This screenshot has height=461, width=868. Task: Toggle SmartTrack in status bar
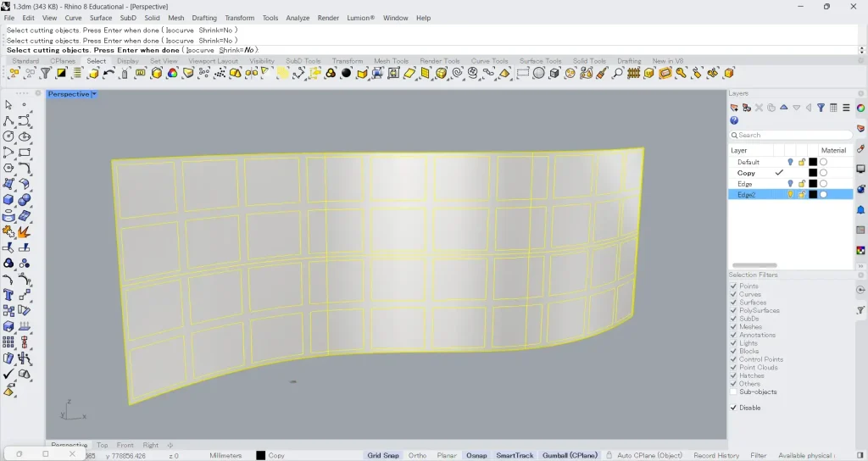pyautogui.click(x=515, y=455)
